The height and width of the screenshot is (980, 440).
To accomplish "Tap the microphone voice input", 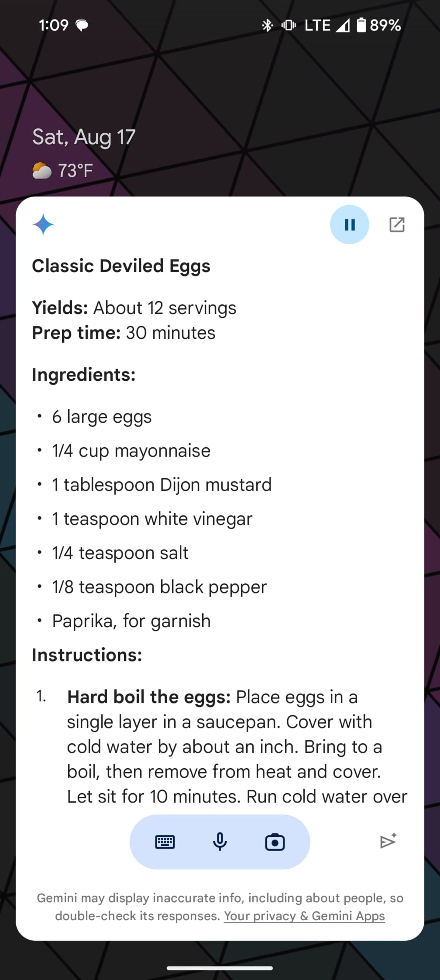I will click(220, 842).
